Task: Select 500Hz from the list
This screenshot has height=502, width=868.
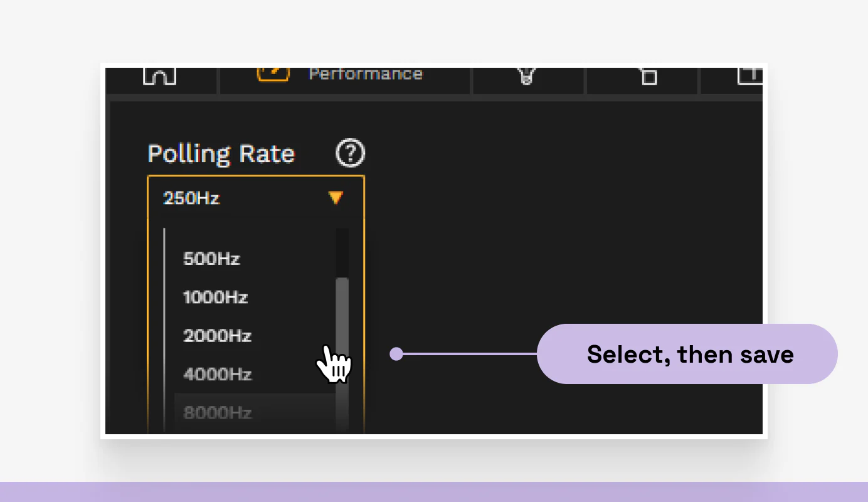Action: (x=211, y=259)
